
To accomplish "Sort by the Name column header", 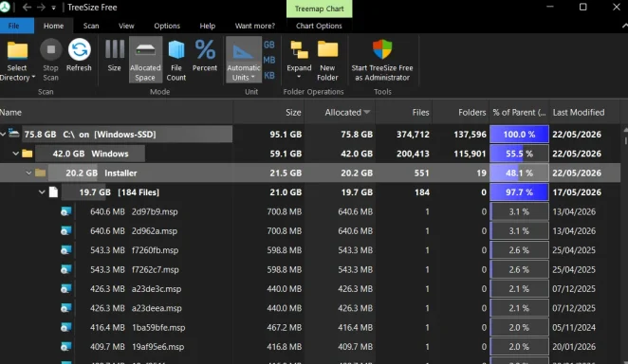I will coord(116,113).
